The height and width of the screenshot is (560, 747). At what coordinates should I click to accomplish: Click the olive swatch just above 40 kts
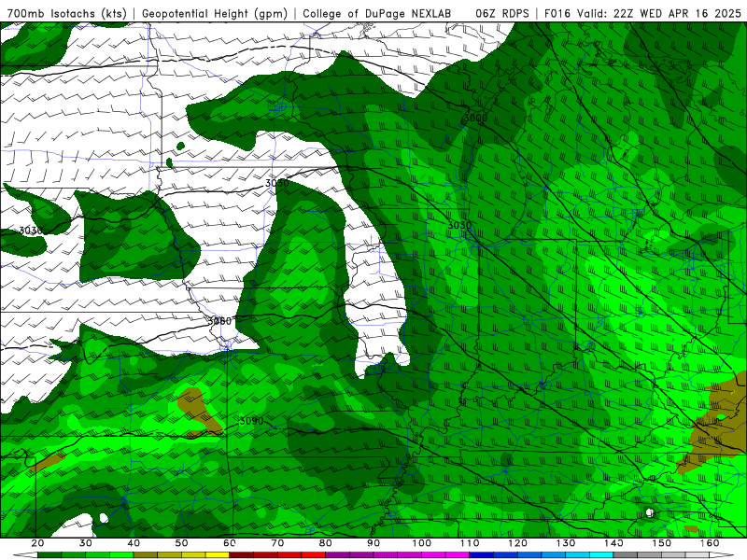pos(146,555)
